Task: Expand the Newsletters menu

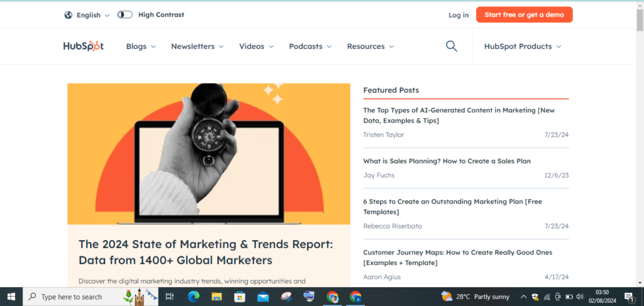Action: tap(197, 46)
